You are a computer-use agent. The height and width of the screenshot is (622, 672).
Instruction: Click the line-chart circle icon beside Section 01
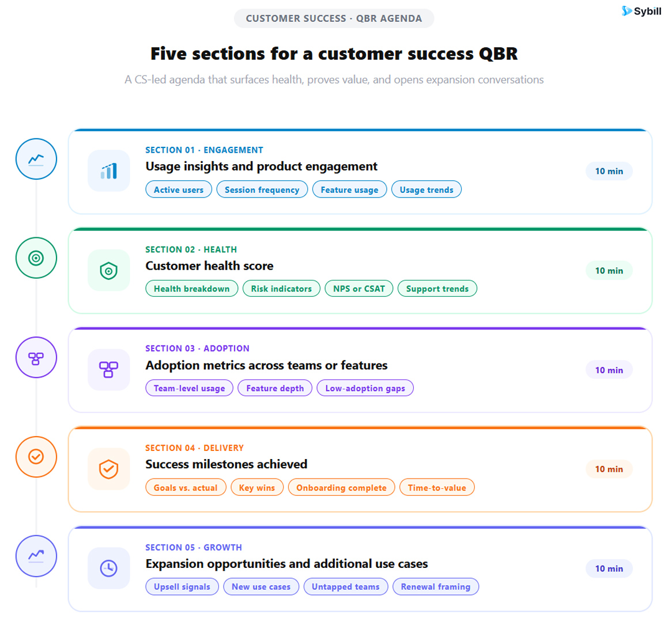[x=36, y=159]
